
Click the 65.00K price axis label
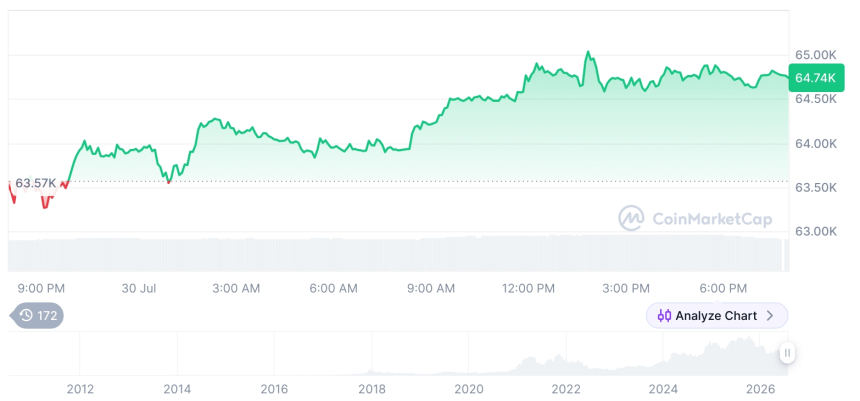click(816, 55)
